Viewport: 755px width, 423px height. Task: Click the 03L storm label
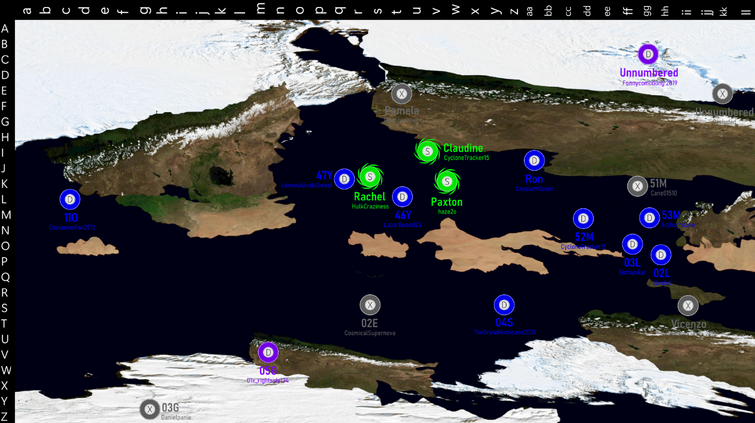pos(632,263)
